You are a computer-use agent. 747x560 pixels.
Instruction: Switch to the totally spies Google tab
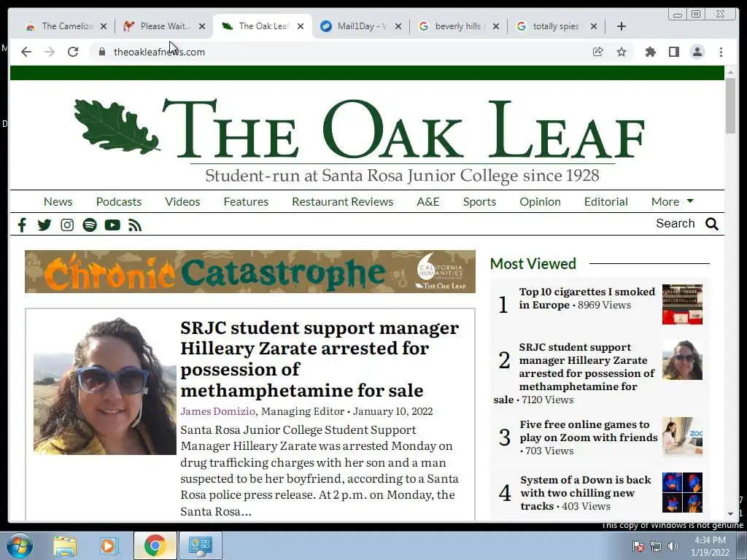(x=557, y=26)
